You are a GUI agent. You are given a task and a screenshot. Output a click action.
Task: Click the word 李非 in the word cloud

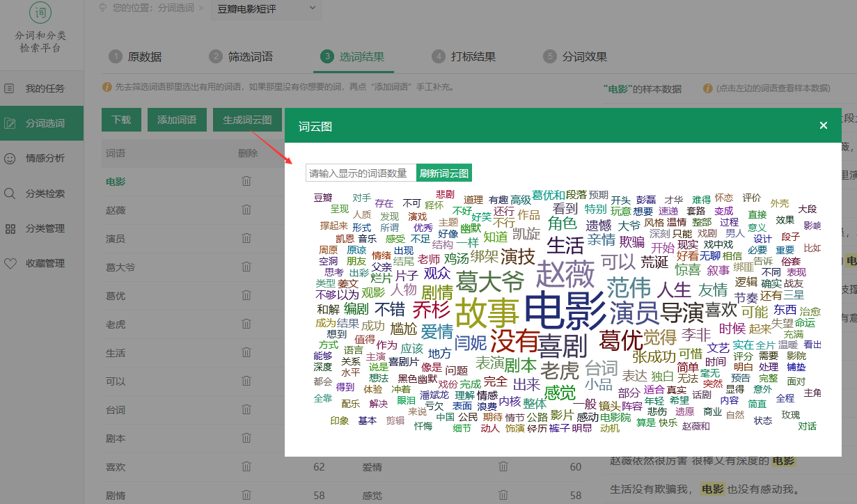[695, 335]
